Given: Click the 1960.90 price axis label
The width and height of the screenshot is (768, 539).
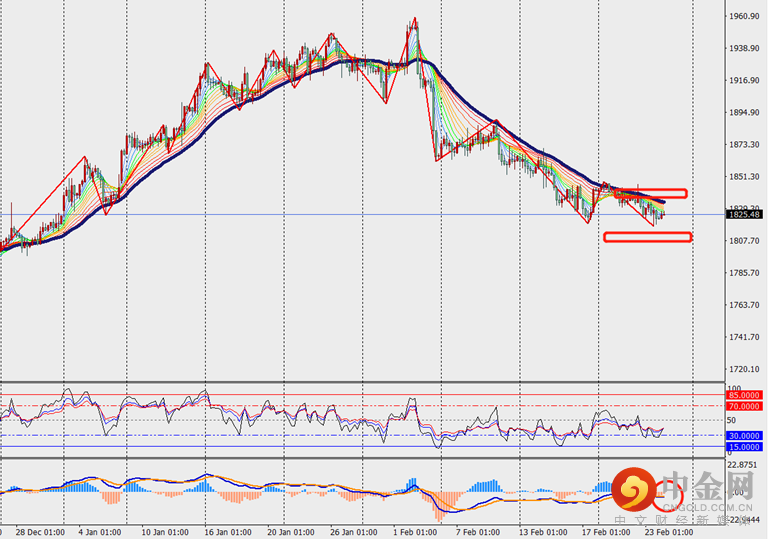Looking at the screenshot, I should click(x=743, y=16).
